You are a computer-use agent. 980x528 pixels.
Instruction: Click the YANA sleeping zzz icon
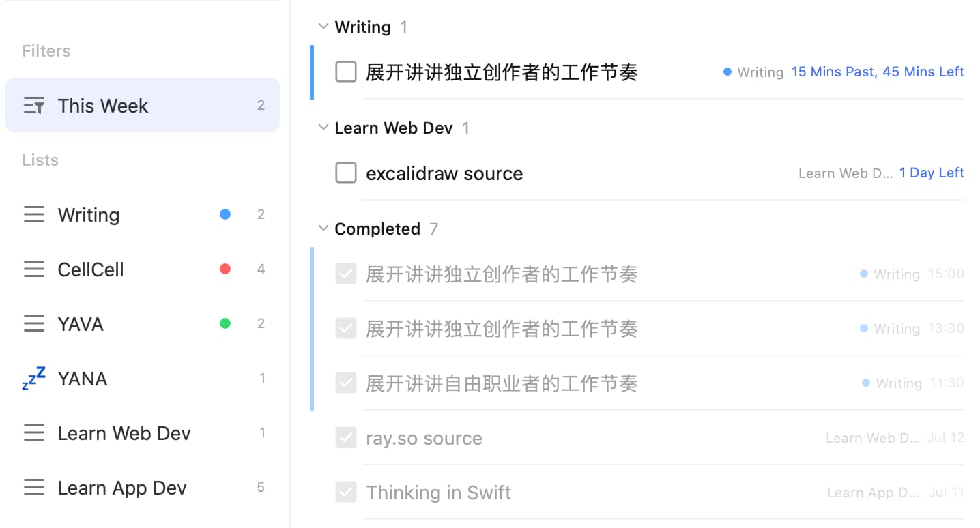34,378
